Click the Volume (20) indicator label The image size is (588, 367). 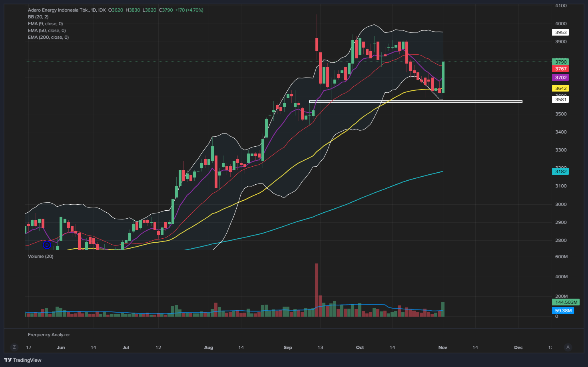pyautogui.click(x=40, y=256)
